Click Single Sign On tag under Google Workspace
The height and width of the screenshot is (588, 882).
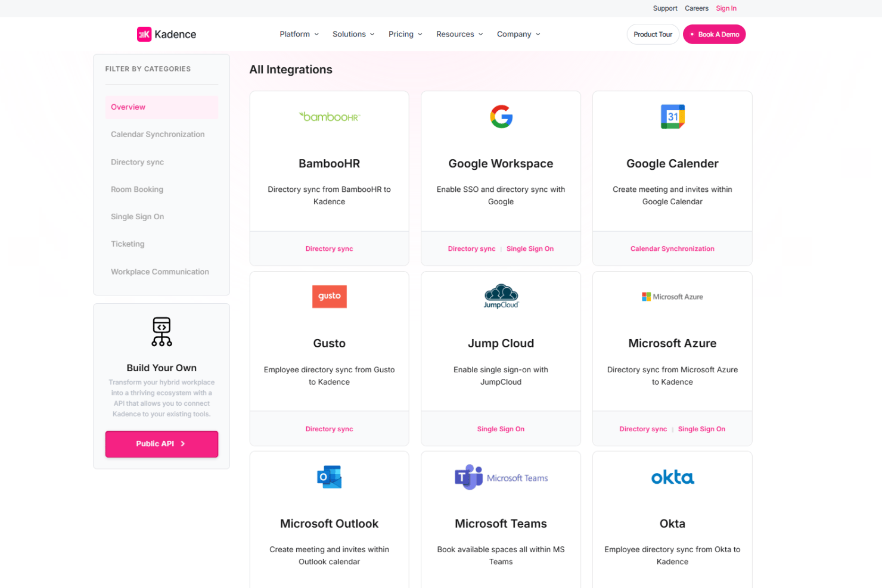point(530,249)
